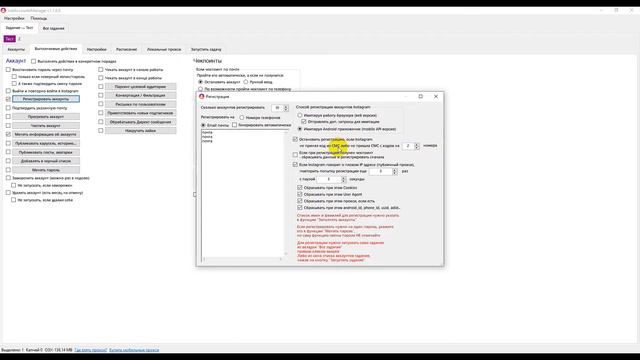Tick the log out and re-enter Instagram checkbox
The height and width of the screenshot is (360, 640).
tap(8, 91)
